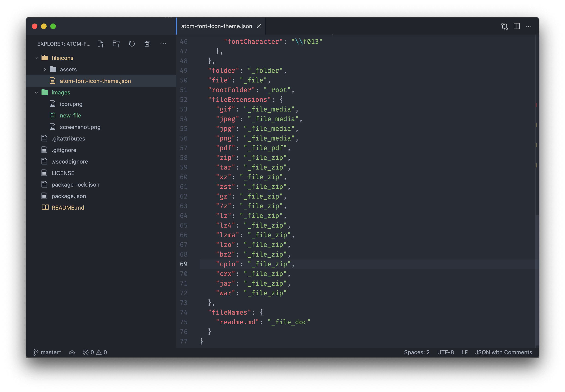
Task: Click the editor vertical scrollbar thumb
Action: [537, 280]
